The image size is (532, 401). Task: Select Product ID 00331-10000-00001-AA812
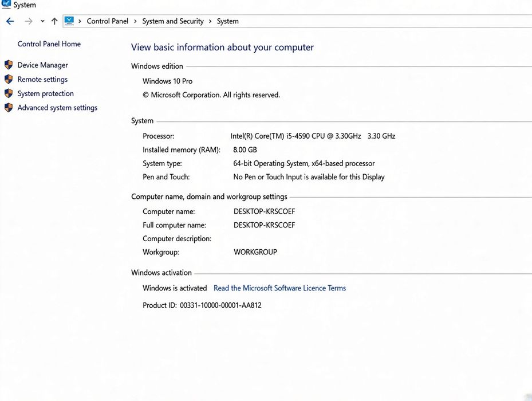tap(202, 305)
